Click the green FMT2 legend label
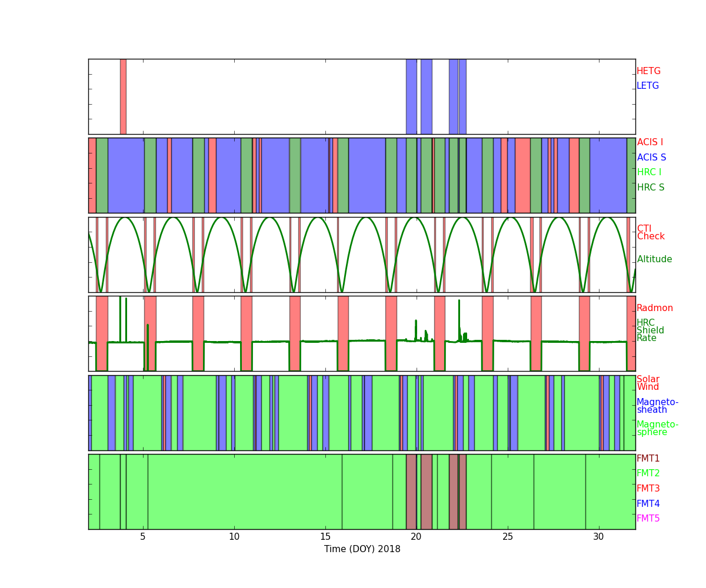Viewport: 706px width, 588px height. 648,473
